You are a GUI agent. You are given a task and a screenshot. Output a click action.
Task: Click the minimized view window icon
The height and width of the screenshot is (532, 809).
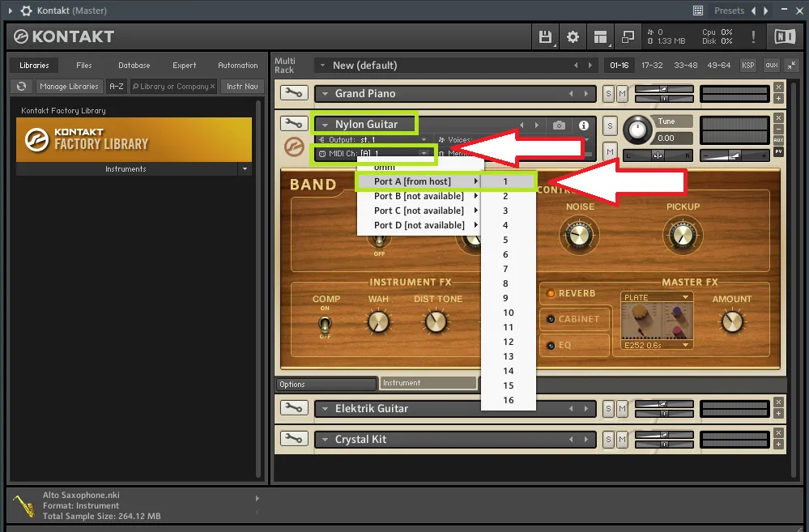click(628, 36)
